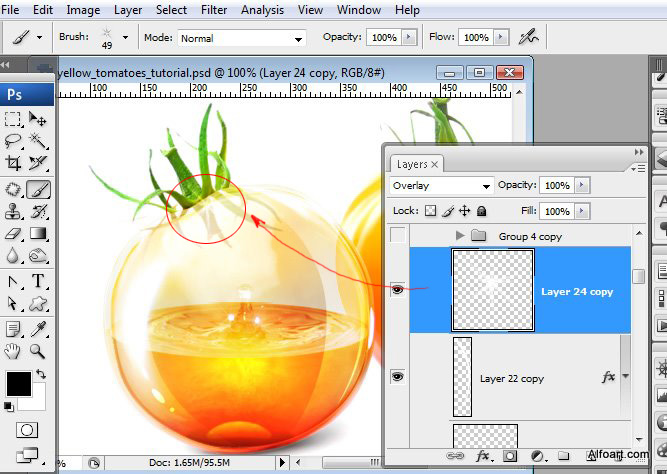The width and height of the screenshot is (667, 474).
Task: Expand the Group 4 copy folder
Action: (x=460, y=236)
